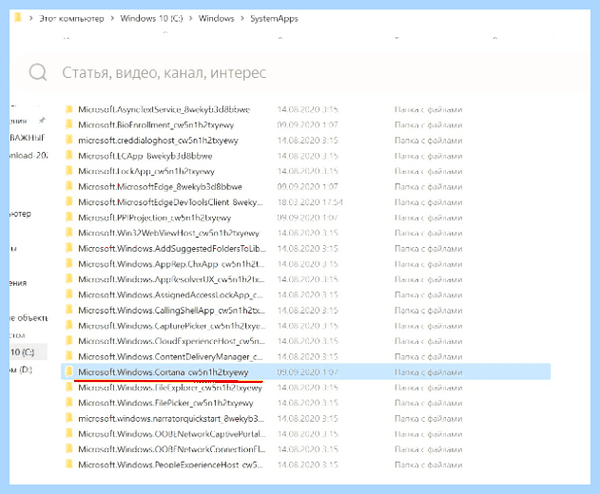
Task: Click date 14.08.2020 3:15 in LockApp row
Action: tap(308, 171)
